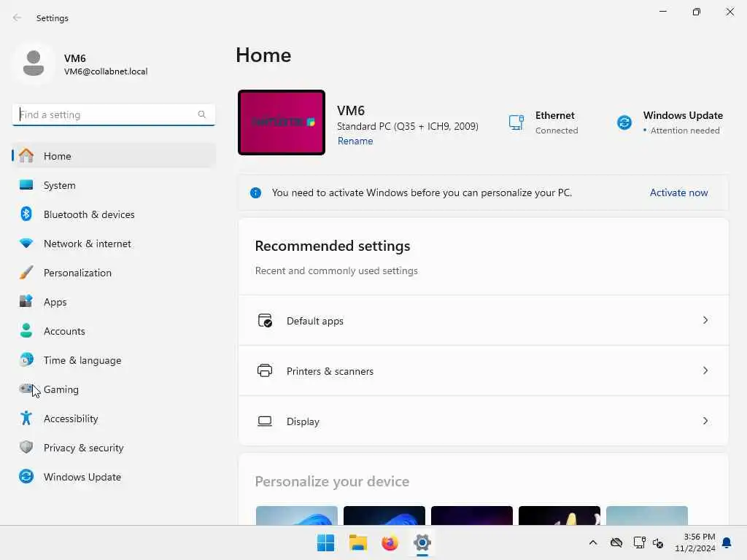
Task: Open Default apps row
Action: (483, 320)
